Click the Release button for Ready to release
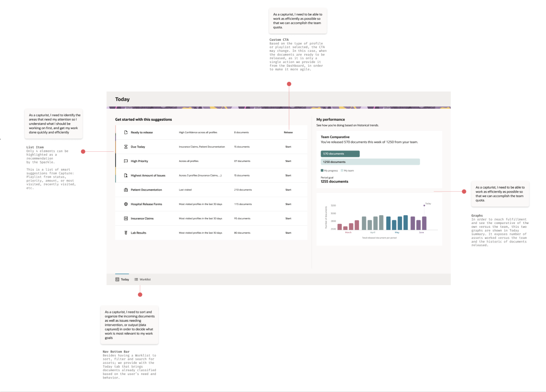Viewport: 546px width, 392px height. [x=288, y=132]
